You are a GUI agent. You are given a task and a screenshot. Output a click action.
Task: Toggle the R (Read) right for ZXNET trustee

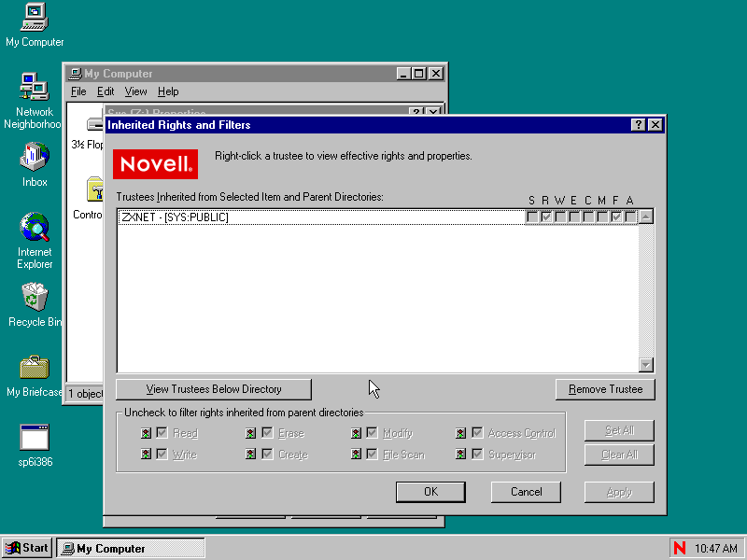pos(546,217)
